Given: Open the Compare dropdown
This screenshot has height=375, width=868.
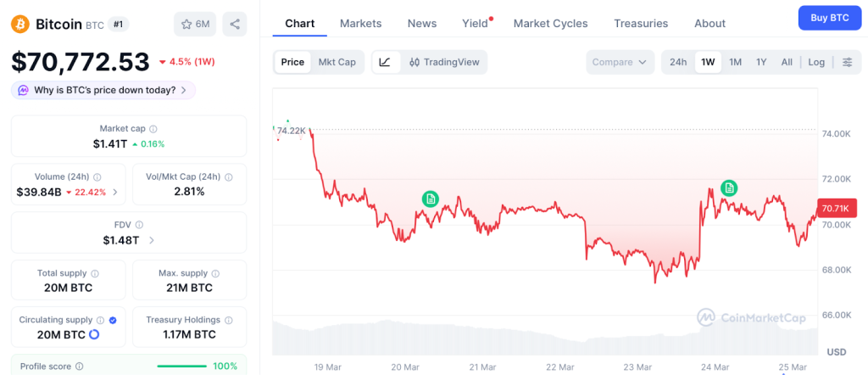Looking at the screenshot, I should pos(620,62).
